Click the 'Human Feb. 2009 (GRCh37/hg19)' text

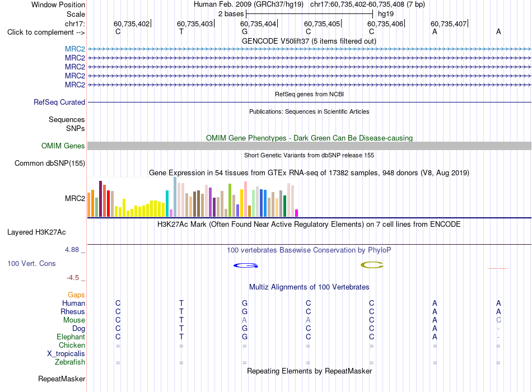(248, 4)
